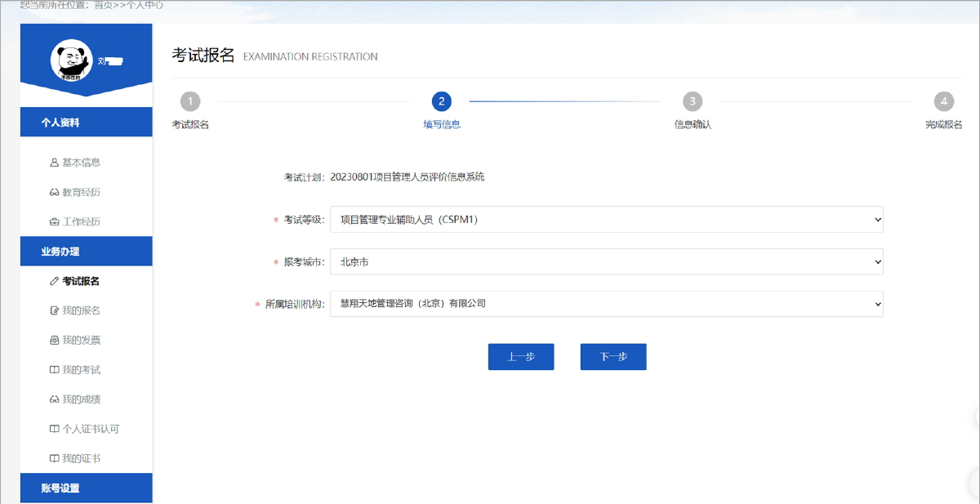Click the 下一步 button

pyautogui.click(x=612, y=356)
